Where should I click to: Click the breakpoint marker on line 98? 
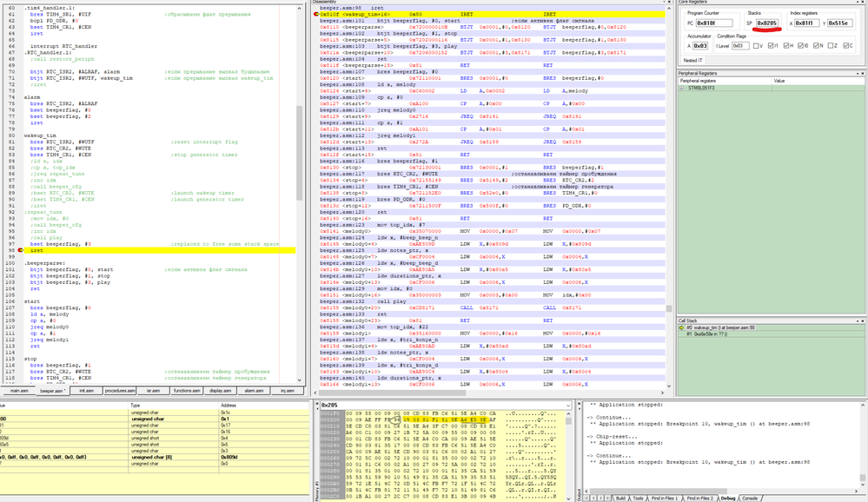(x=21, y=250)
